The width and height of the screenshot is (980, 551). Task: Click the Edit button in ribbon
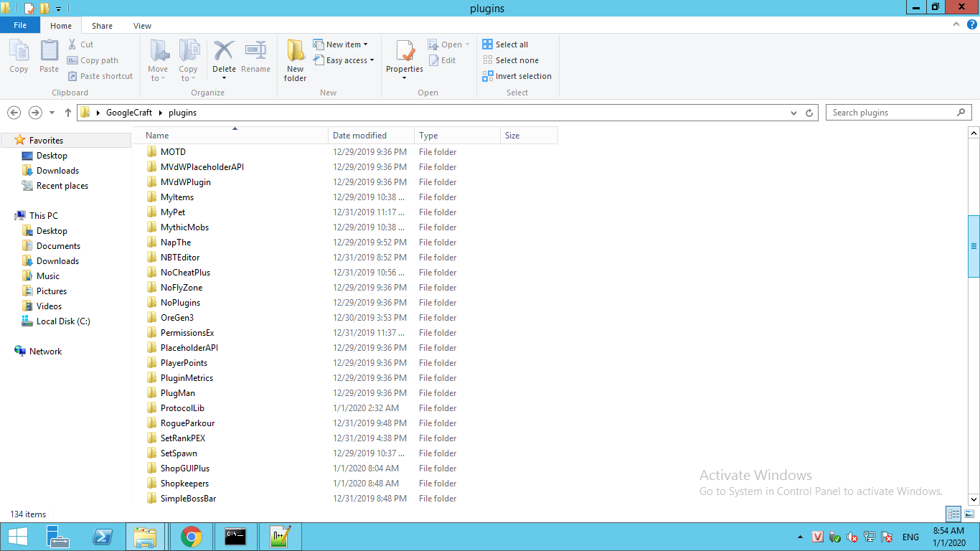click(x=442, y=60)
